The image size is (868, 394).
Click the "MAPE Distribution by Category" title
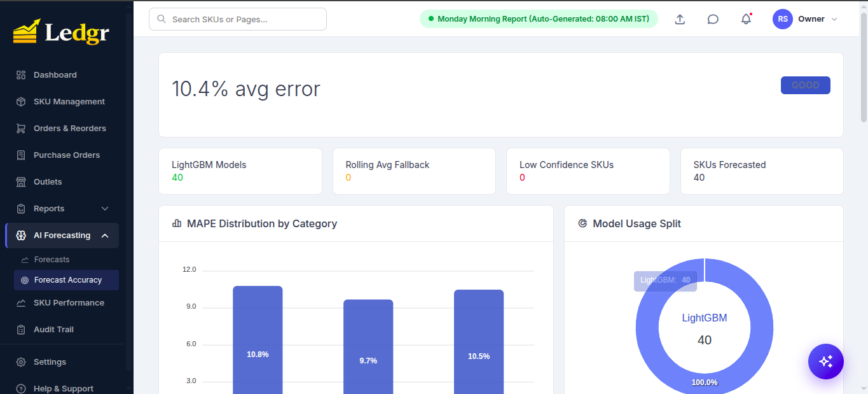pos(262,223)
